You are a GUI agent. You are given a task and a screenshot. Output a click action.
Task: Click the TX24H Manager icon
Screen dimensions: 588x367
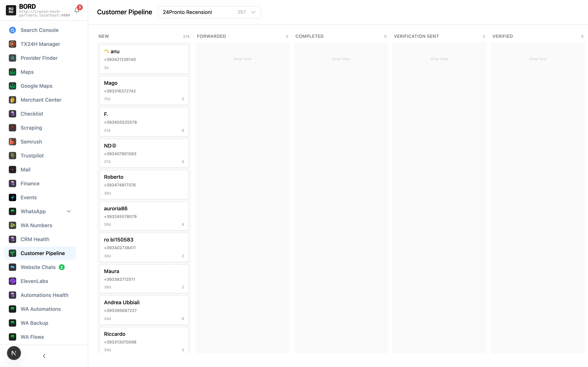pos(12,44)
